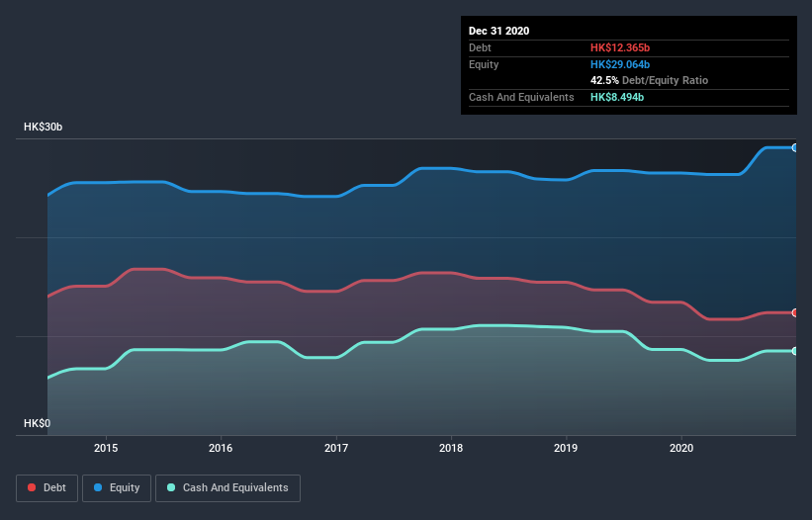Click Cash And Equivalents label in tooltip
812x520 pixels.
click(521, 97)
